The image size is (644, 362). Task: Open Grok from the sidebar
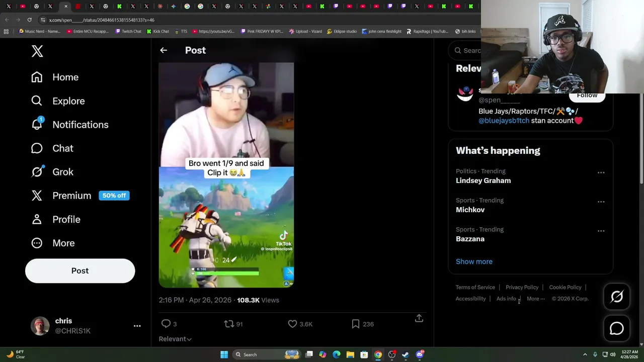click(52, 171)
